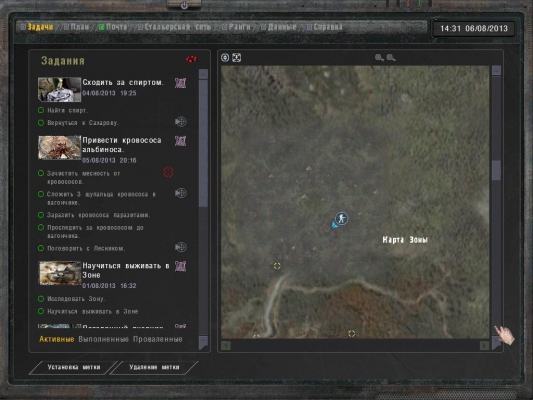
Task: Click the clock showing 14:31 06/08/2013
Action: click(x=474, y=29)
